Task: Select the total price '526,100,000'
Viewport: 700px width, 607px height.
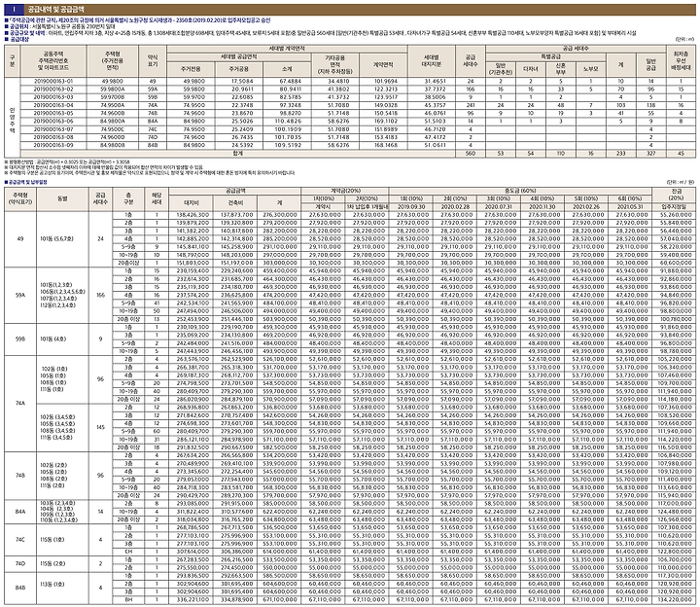Action: (279, 359)
